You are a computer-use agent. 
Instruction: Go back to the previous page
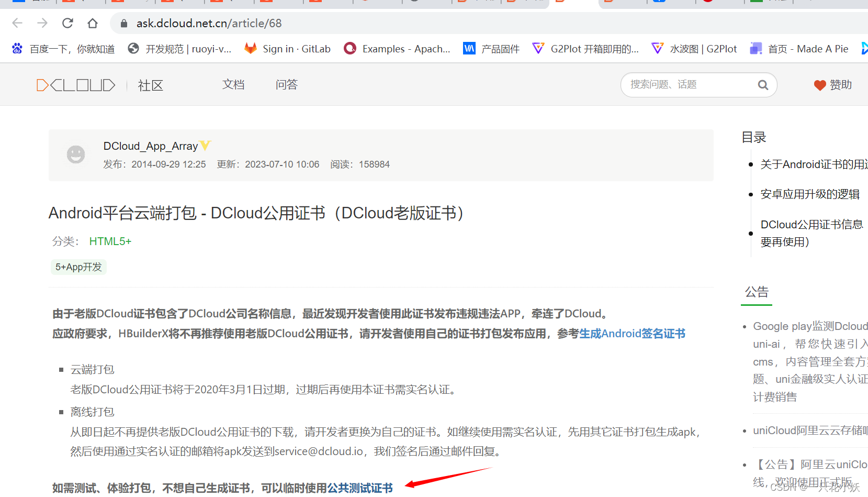click(17, 23)
